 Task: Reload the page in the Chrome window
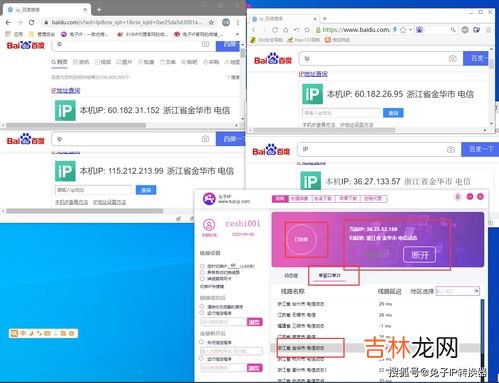pyautogui.click(x=31, y=22)
